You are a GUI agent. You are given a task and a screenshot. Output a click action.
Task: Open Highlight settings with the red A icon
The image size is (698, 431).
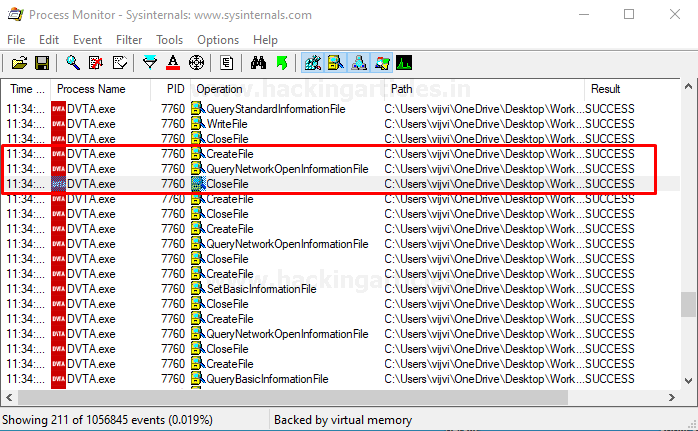173,63
